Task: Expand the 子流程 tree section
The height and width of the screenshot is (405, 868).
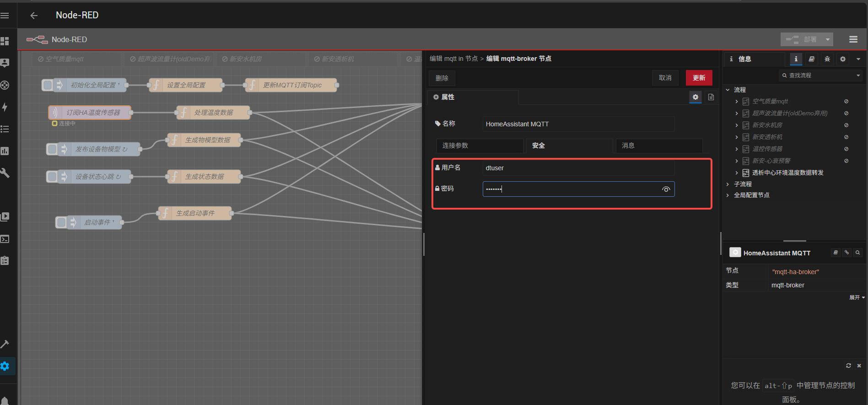Action: [x=728, y=184]
